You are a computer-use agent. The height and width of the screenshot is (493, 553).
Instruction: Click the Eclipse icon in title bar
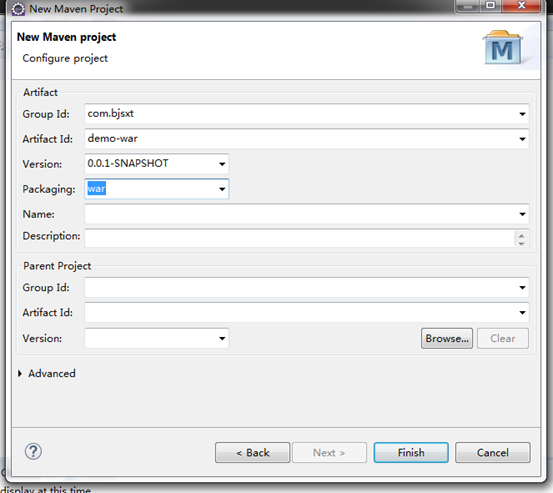coord(18,9)
